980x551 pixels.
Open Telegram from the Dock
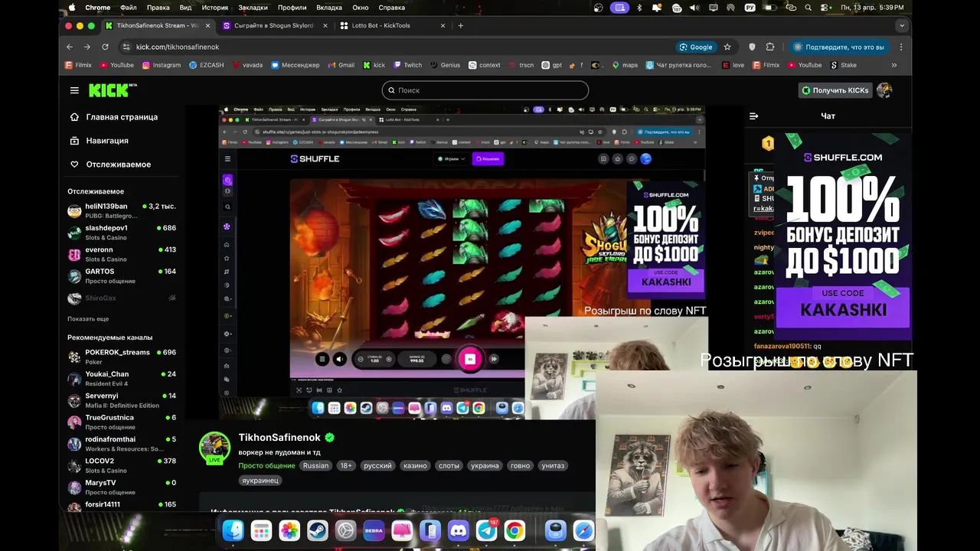coord(486,530)
